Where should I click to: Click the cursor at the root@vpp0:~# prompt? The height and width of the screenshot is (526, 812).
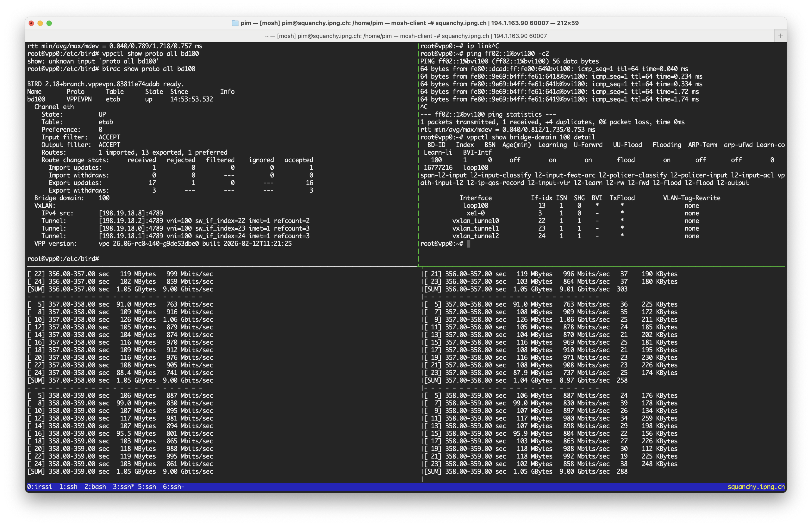coord(469,243)
